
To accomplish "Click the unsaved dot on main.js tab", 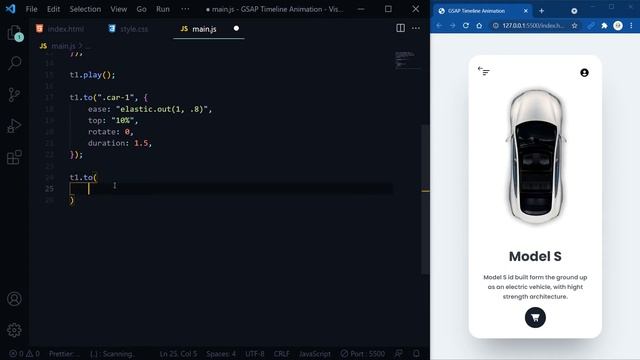I will 236,28.
